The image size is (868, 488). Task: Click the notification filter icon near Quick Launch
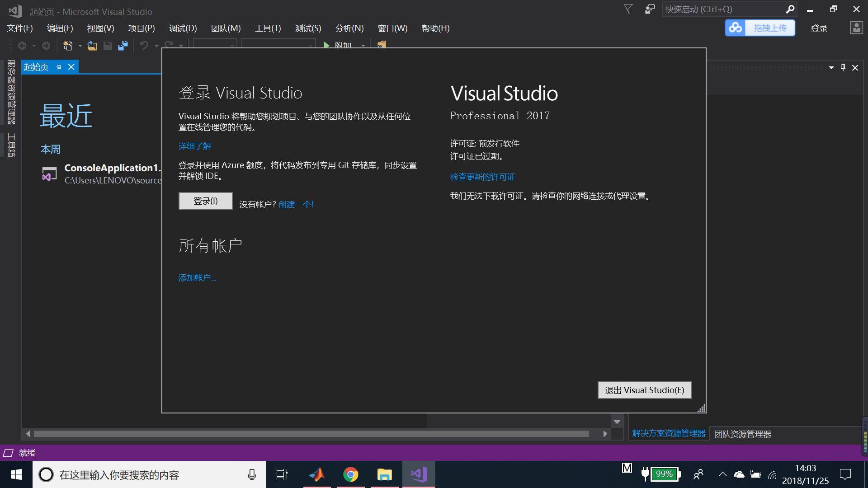point(628,9)
